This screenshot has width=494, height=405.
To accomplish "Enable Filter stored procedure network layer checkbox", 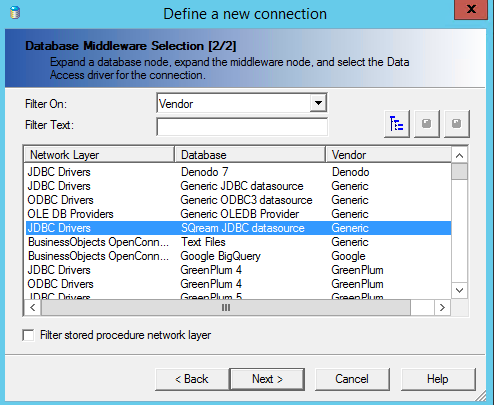I will pyautogui.click(x=28, y=335).
